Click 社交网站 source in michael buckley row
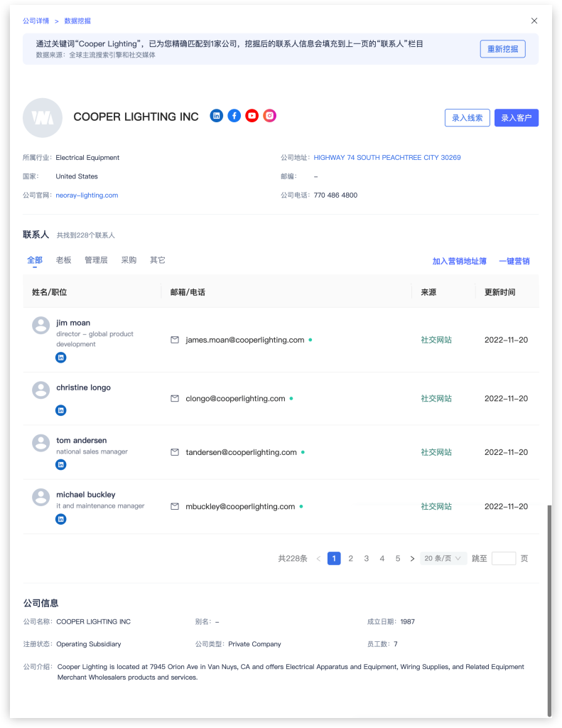Image resolution: width=562 pixels, height=728 pixels. (x=436, y=506)
